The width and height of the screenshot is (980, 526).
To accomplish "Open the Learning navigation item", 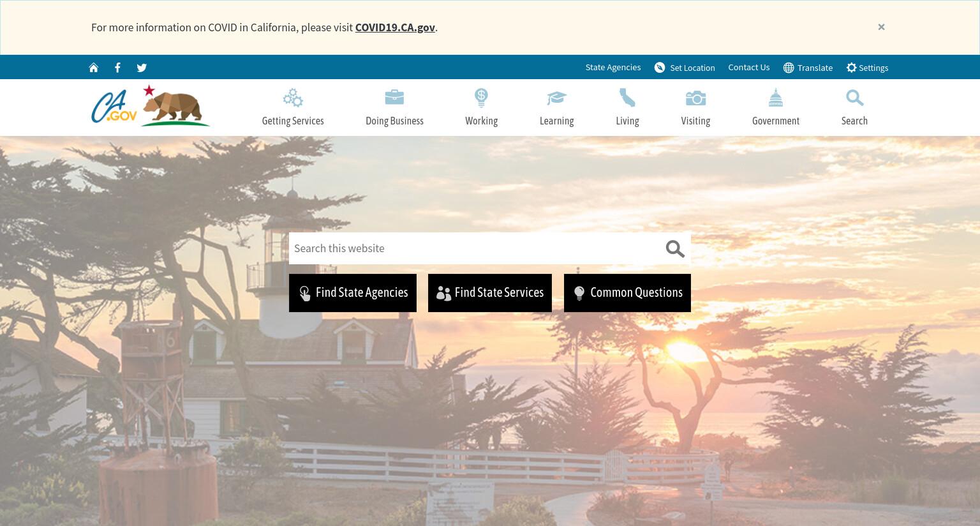I will (x=556, y=107).
